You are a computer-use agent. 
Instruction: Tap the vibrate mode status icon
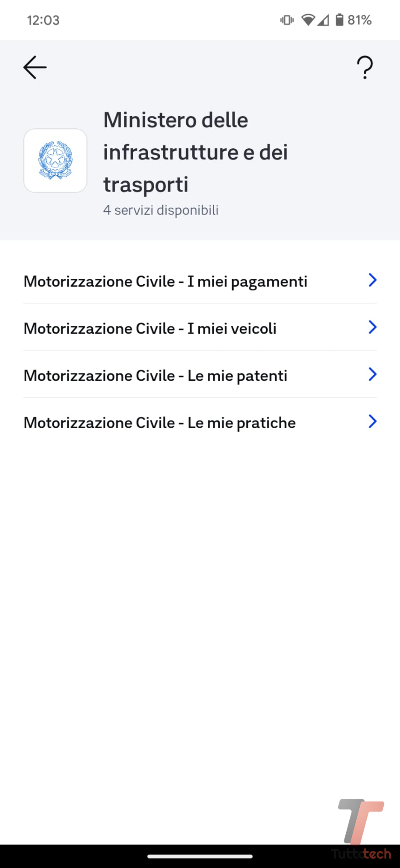287,20
